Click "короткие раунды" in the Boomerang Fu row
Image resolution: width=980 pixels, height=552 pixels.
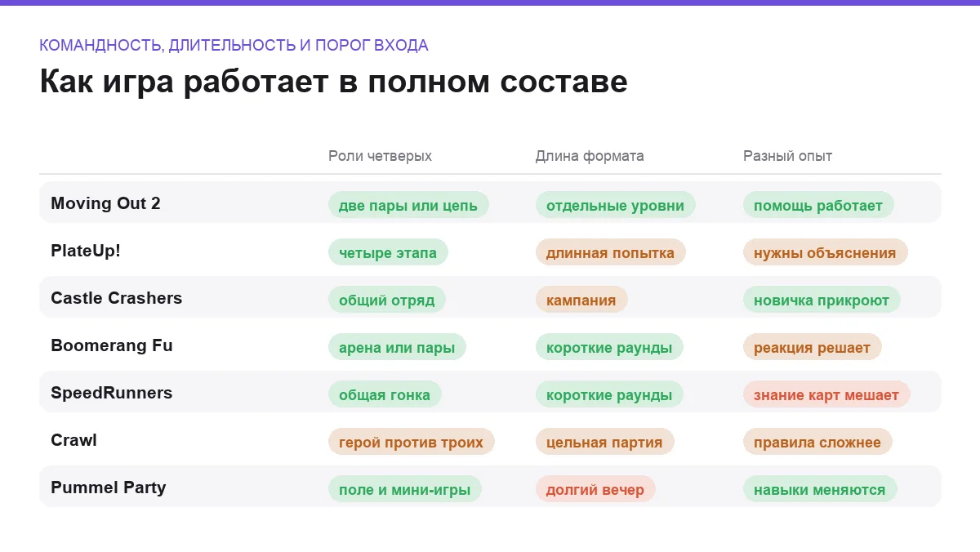[x=609, y=347]
